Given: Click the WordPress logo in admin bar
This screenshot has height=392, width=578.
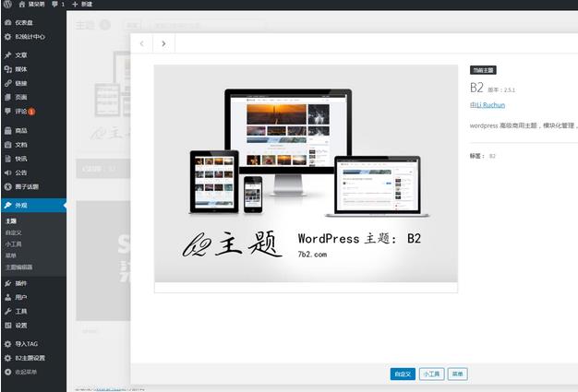Looking at the screenshot, I should [x=6, y=5].
